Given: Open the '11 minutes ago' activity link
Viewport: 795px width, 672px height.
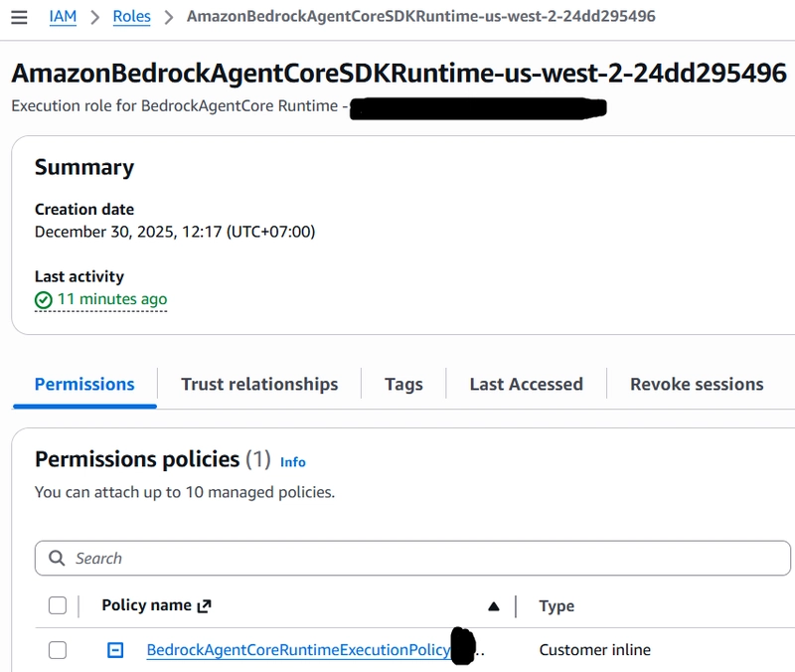Looking at the screenshot, I should point(111,299).
